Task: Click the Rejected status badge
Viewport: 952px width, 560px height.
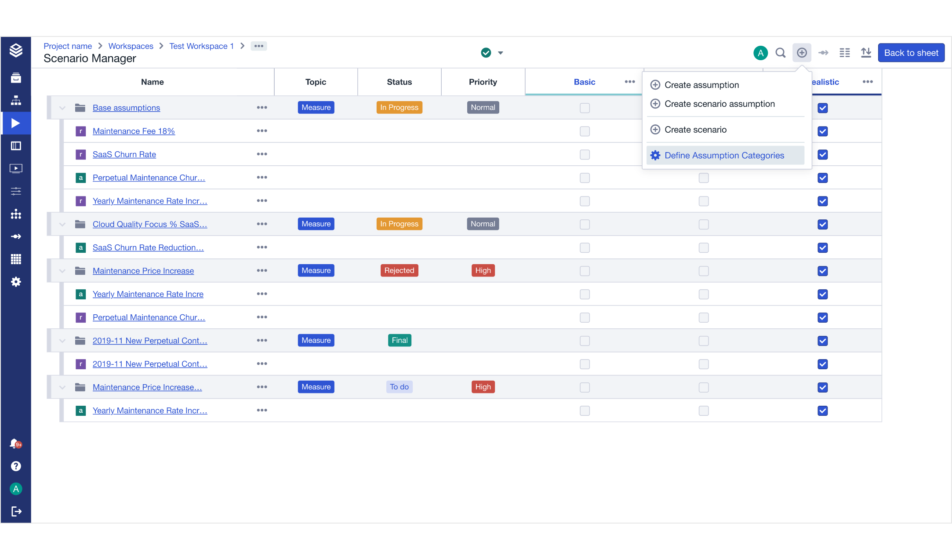Action: pos(399,270)
